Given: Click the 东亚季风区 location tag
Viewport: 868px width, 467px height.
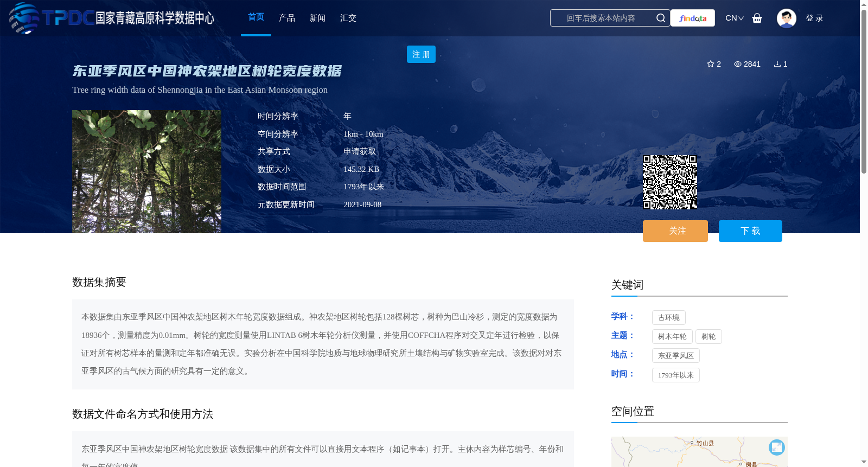Looking at the screenshot, I should point(676,355).
